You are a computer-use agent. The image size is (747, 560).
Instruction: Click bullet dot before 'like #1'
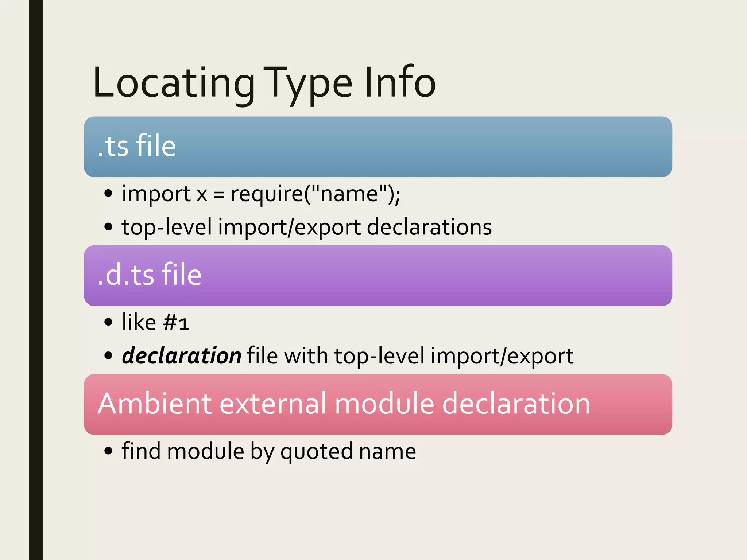(x=108, y=322)
